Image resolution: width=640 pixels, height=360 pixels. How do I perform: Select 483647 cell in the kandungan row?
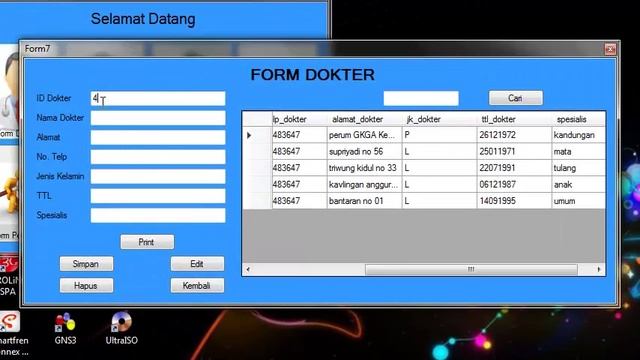pyautogui.click(x=300, y=135)
